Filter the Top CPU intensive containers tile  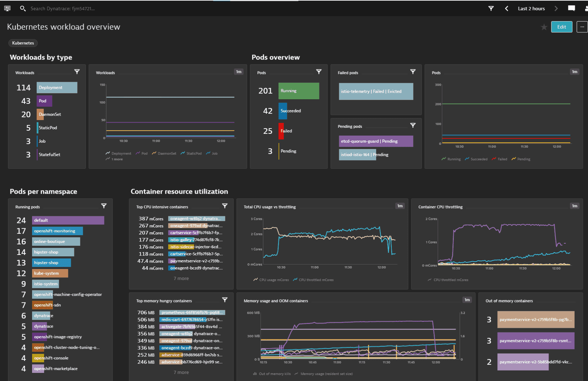point(225,206)
